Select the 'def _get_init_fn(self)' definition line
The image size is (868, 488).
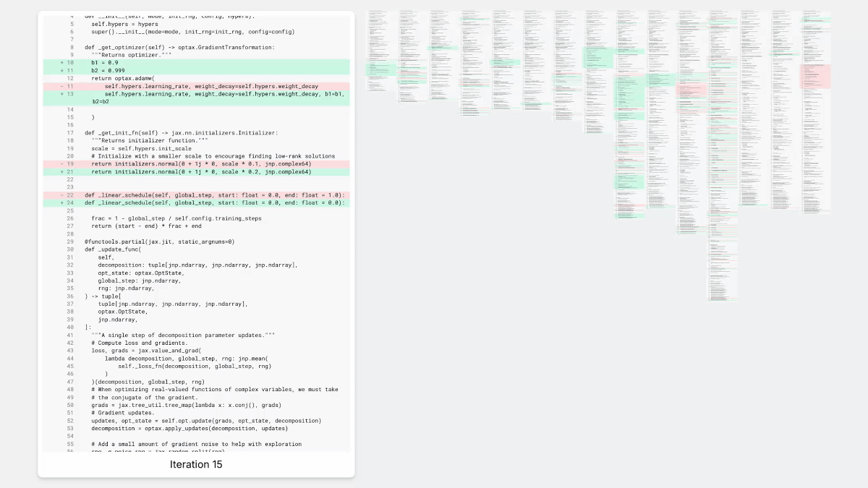pos(181,133)
